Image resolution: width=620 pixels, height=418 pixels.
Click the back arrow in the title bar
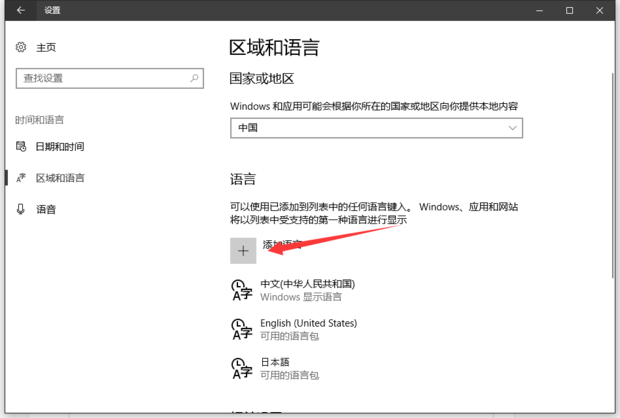21,11
